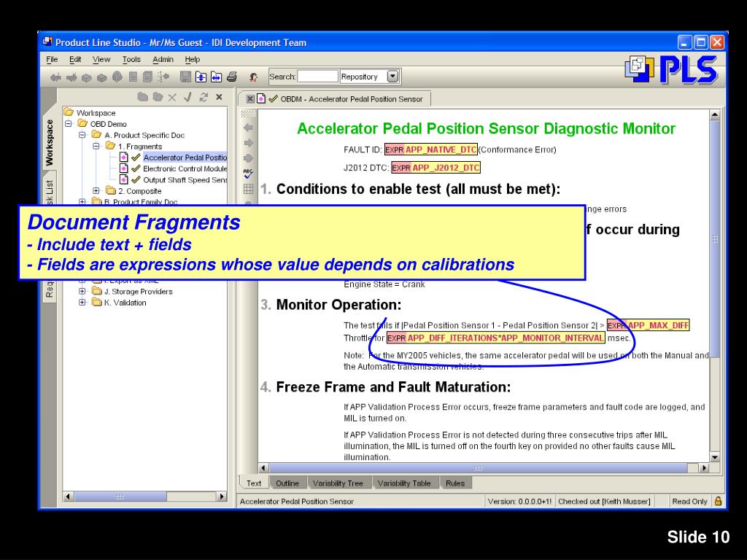Click the user profile toolbar icon
The width and height of the screenshot is (747, 560).
(253, 77)
